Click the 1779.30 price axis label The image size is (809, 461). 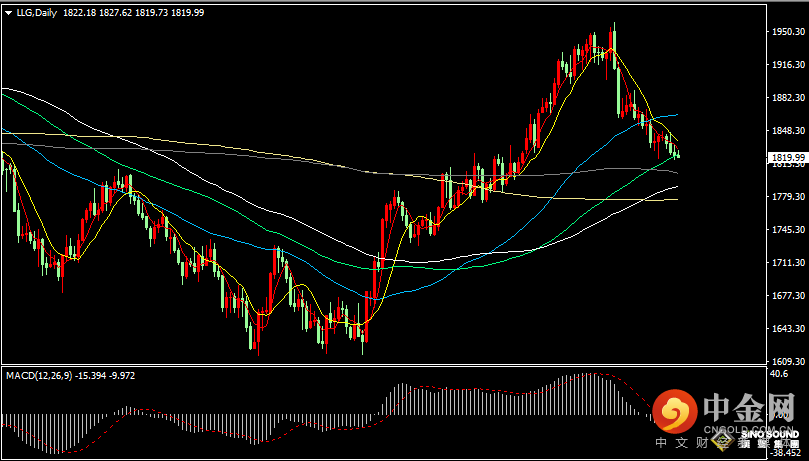tap(789, 197)
